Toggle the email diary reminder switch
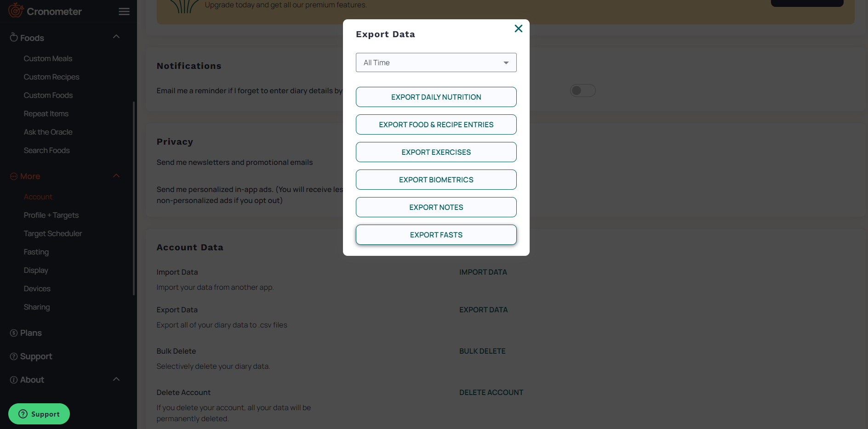This screenshot has width=868, height=429. click(x=582, y=90)
